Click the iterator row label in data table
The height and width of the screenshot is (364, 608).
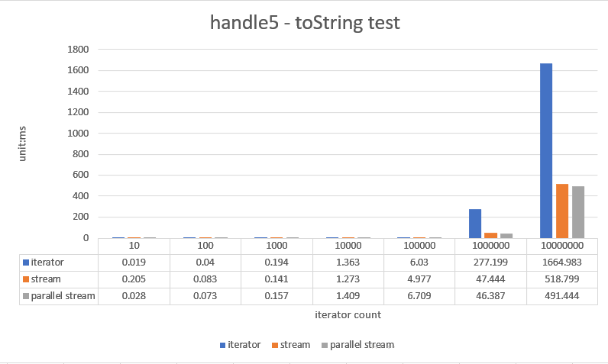47,263
